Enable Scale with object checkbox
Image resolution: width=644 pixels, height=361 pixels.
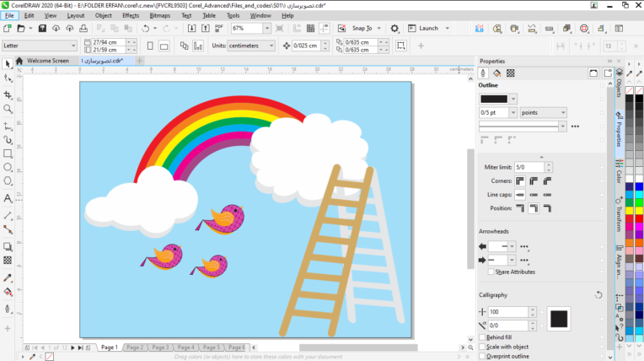pyautogui.click(x=482, y=347)
